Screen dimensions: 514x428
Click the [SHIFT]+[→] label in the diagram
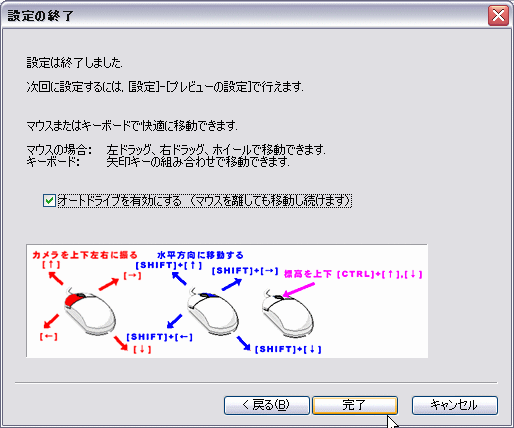tap(245, 271)
